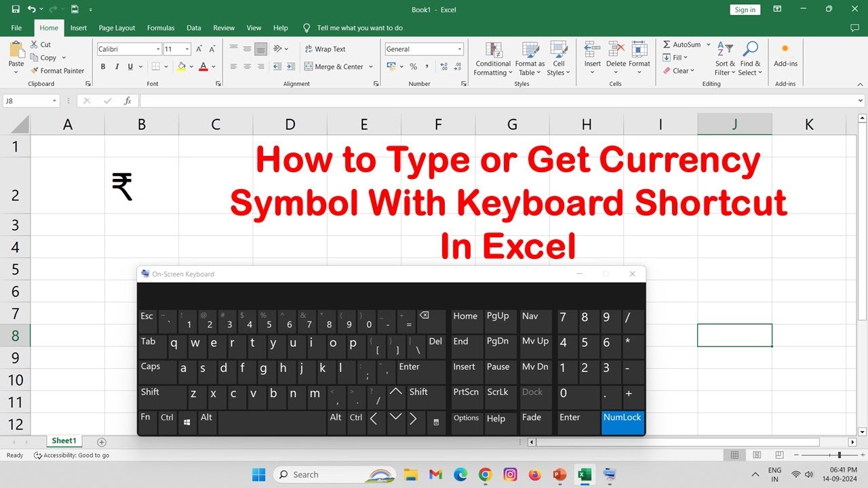The width and height of the screenshot is (868, 488).
Task: Toggle Bold formatting
Action: click(103, 66)
